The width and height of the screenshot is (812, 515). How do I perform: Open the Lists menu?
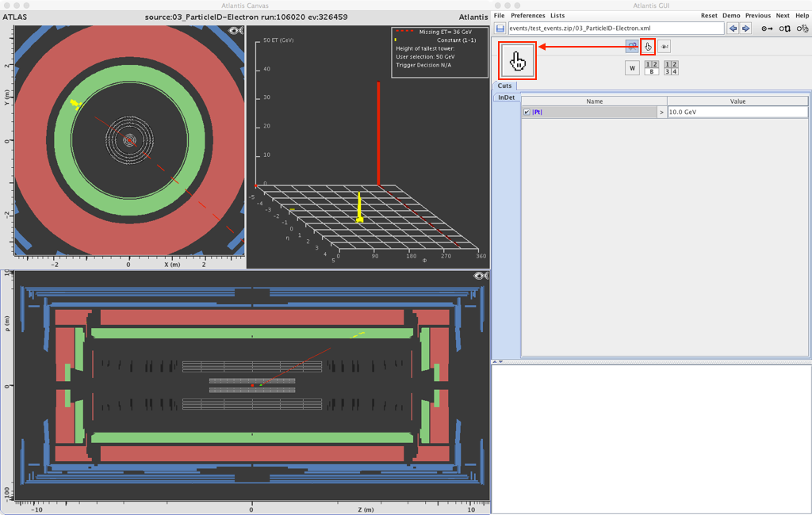[557, 16]
